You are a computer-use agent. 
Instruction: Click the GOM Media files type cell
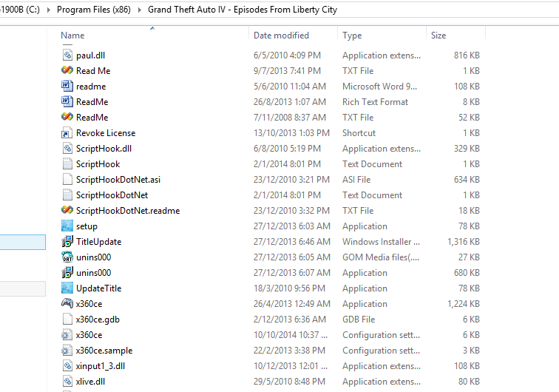pos(380,257)
